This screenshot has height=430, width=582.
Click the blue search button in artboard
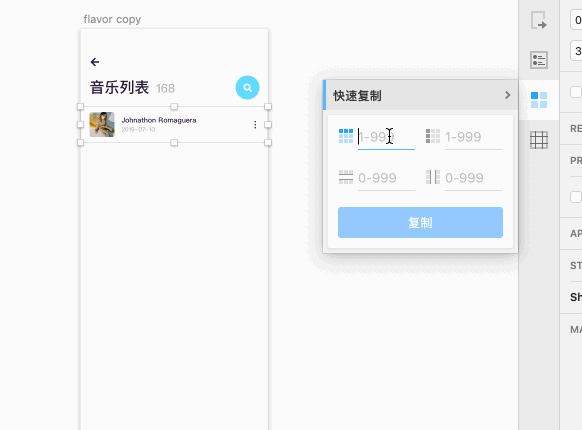click(248, 88)
